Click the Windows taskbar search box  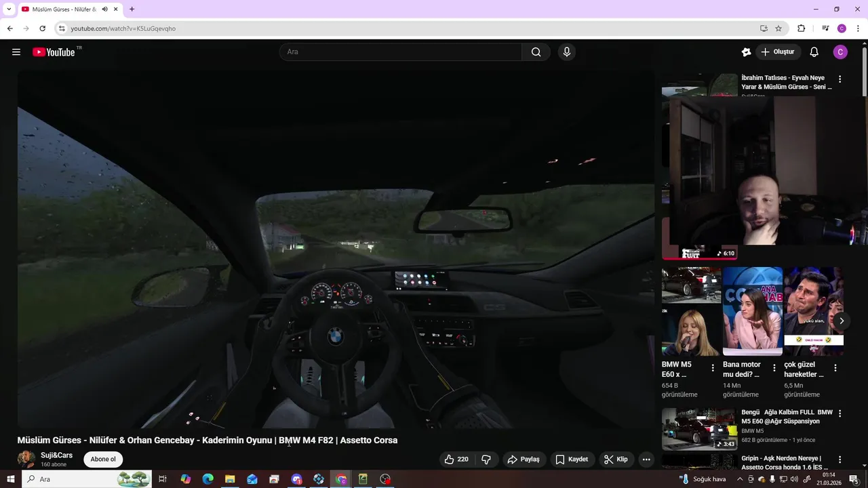click(x=87, y=479)
